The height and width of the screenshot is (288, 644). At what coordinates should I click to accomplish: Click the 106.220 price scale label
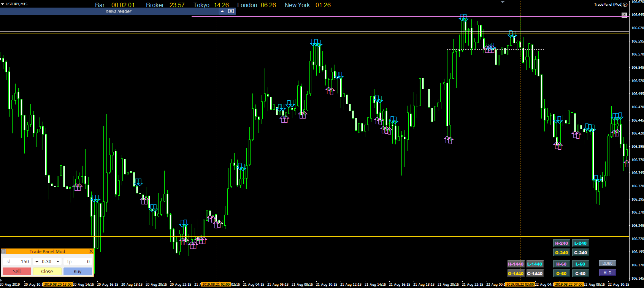(x=637, y=239)
